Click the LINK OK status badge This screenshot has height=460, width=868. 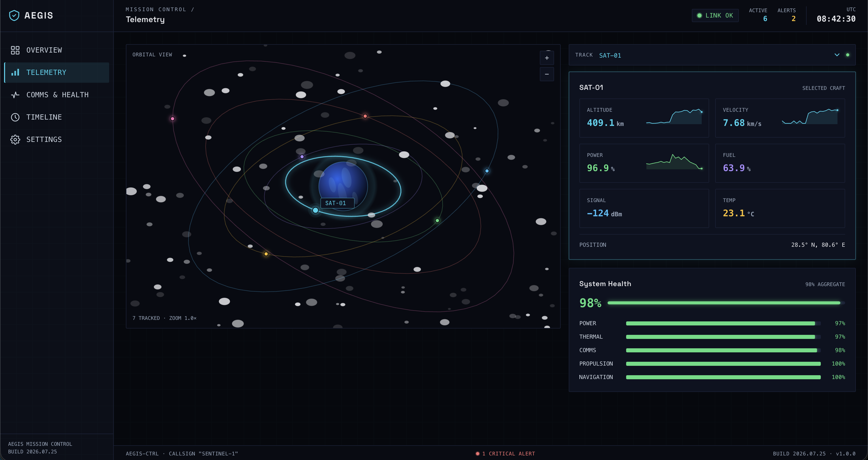click(x=715, y=15)
